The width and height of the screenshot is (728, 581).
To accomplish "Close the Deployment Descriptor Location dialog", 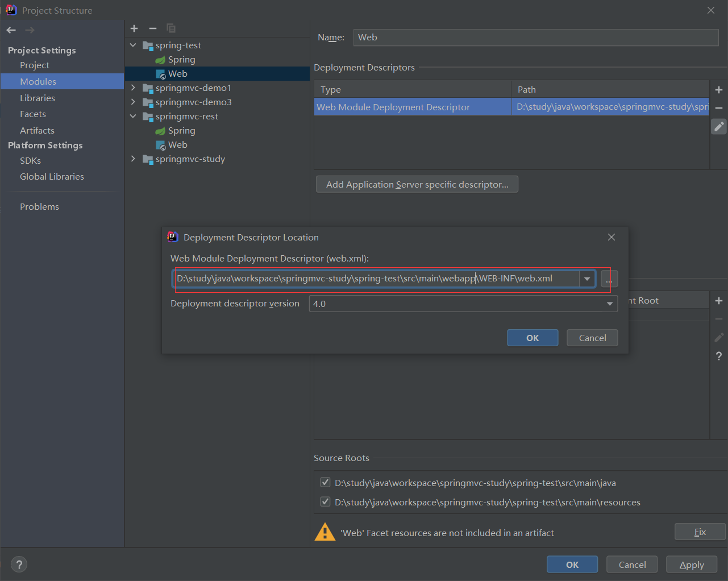I will click(x=611, y=237).
